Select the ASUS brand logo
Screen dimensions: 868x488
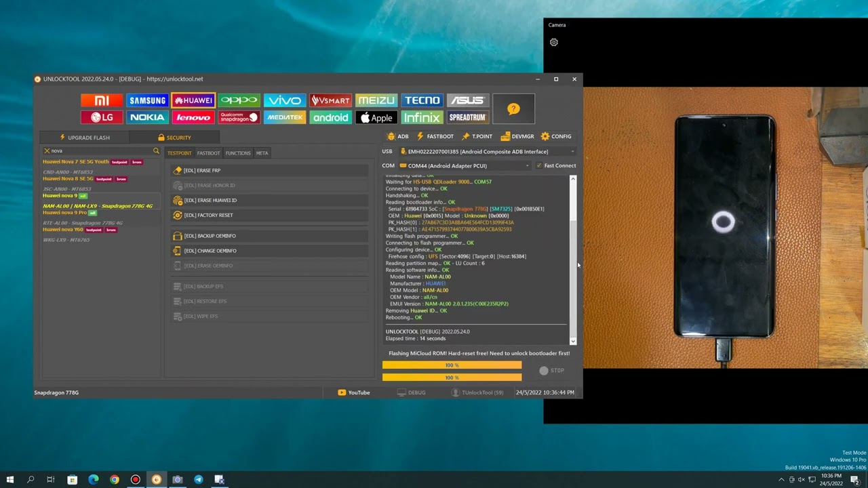click(x=468, y=100)
